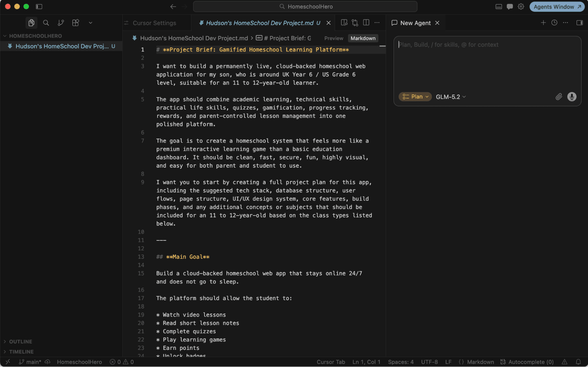Toggle the agent side panel icon
This screenshot has width=588, height=367.
click(579, 23)
